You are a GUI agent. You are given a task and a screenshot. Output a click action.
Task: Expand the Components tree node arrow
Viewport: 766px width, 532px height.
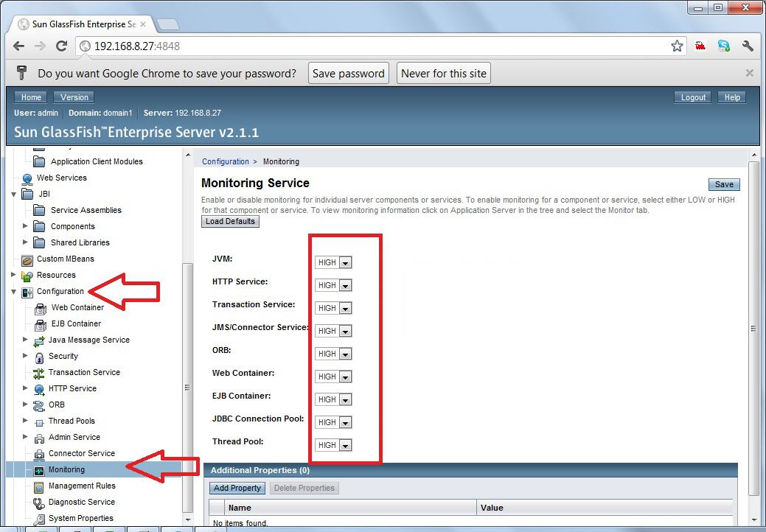[x=25, y=226]
